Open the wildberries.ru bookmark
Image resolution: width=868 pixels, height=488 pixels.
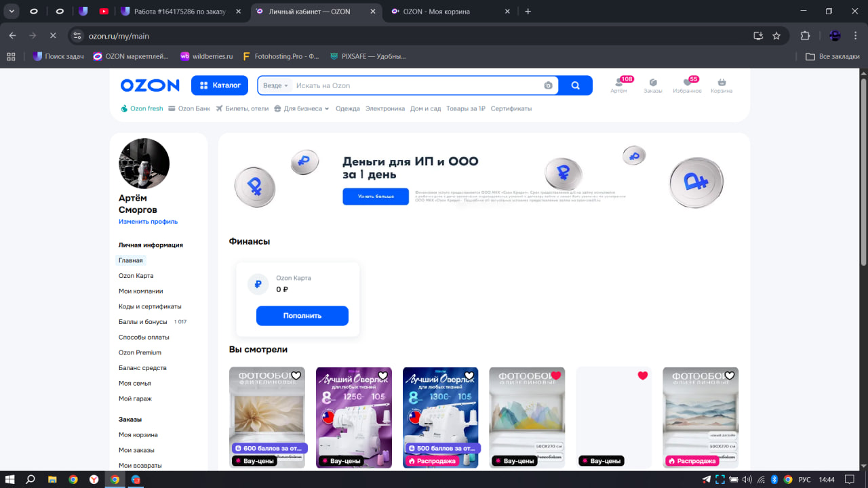(206, 56)
